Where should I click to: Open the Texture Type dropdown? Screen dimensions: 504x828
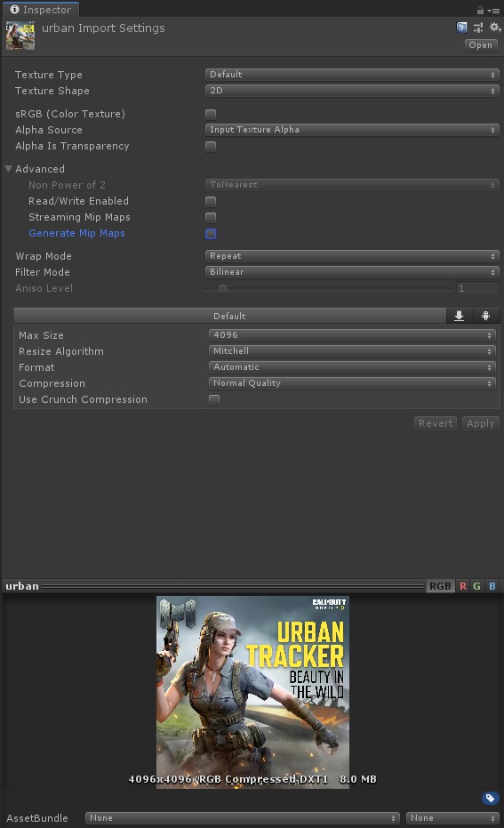351,75
